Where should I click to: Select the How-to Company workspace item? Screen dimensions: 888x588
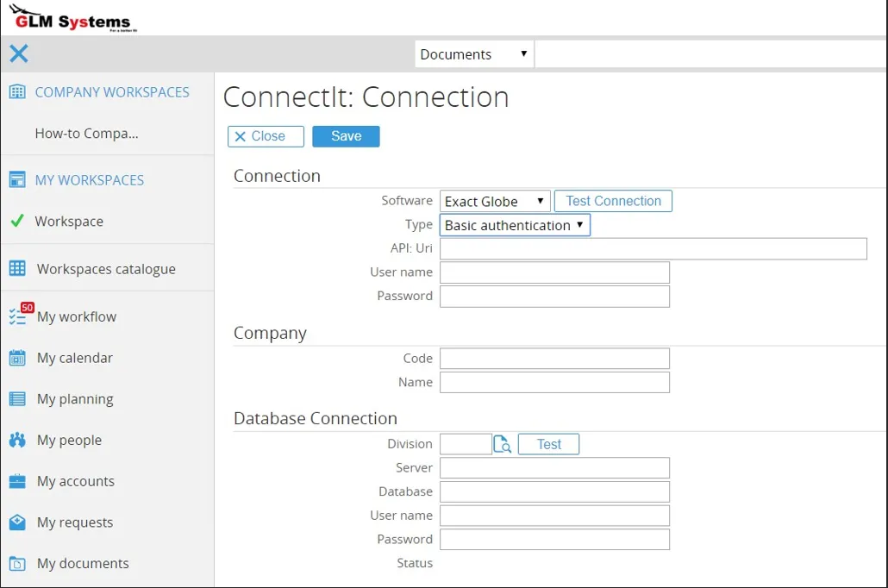[x=86, y=134]
